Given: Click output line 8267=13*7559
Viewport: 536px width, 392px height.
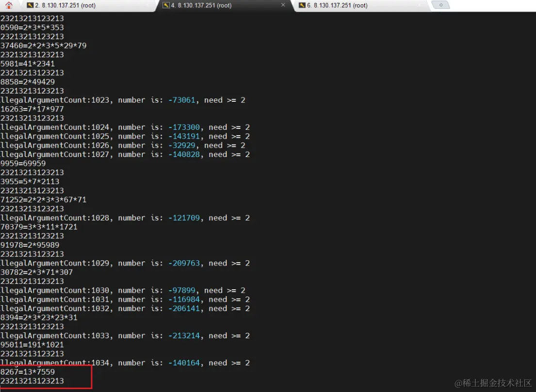Looking at the screenshot, I should click(x=27, y=372).
